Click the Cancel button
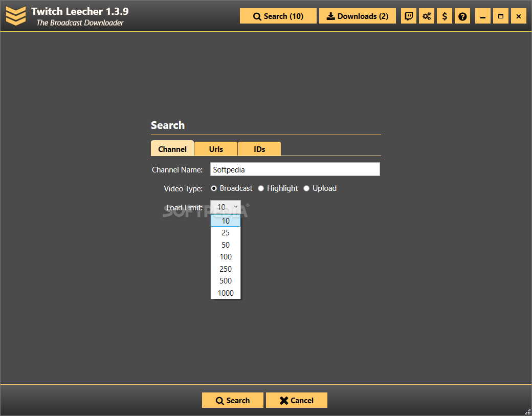Viewport: 532px width, 416px height. pyautogui.click(x=297, y=400)
